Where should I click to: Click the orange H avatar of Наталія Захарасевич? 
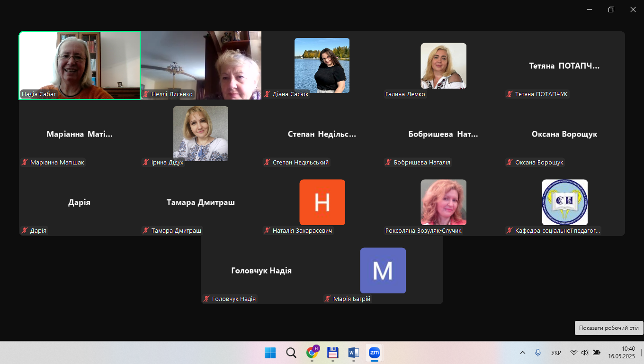coord(322,202)
